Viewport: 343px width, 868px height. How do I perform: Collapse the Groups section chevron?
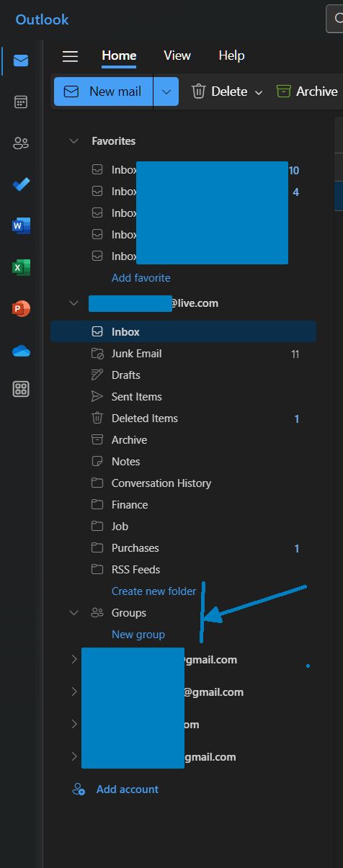(73, 613)
